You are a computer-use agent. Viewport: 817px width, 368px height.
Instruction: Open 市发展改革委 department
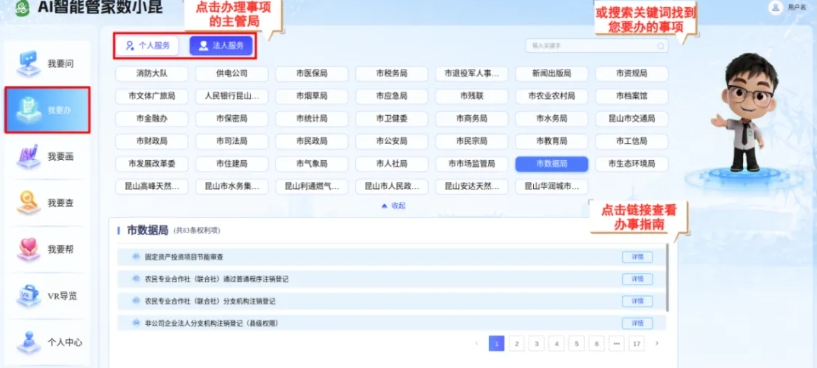[x=152, y=164]
